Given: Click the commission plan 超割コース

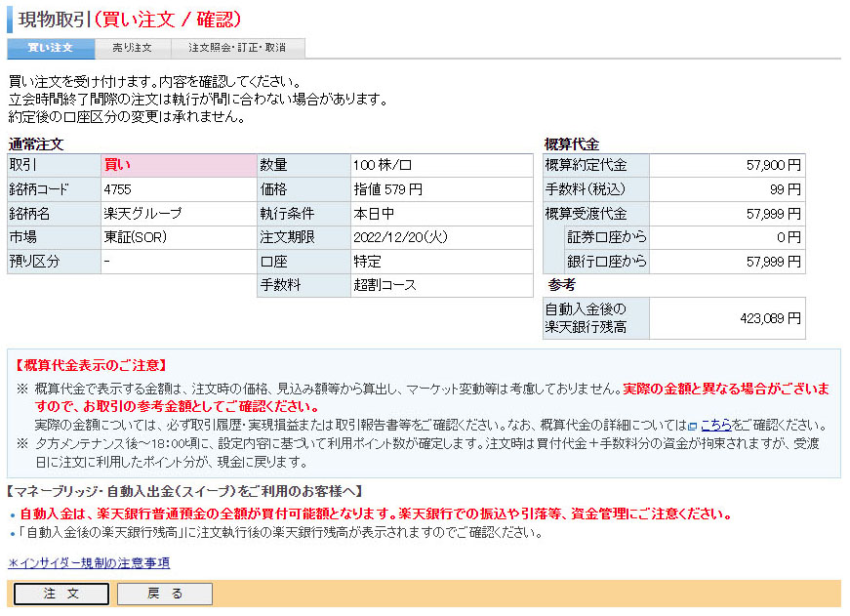Looking at the screenshot, I should coord(385,285).
